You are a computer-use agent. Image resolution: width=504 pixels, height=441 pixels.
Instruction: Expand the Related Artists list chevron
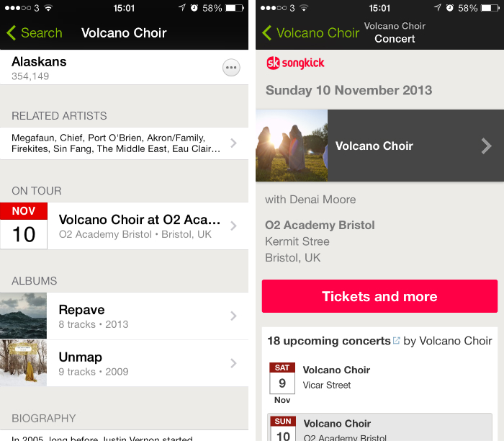[x=233, y=143]
